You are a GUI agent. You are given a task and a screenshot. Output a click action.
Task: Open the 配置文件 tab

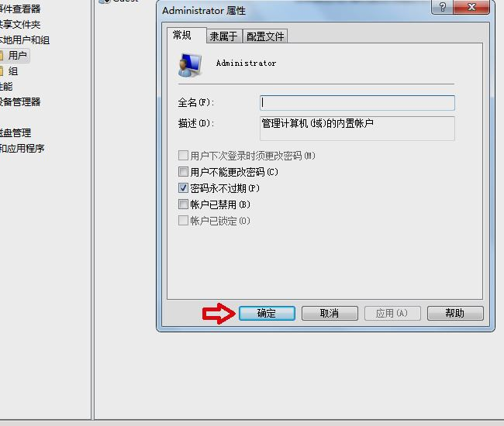[x=265, y=36]
